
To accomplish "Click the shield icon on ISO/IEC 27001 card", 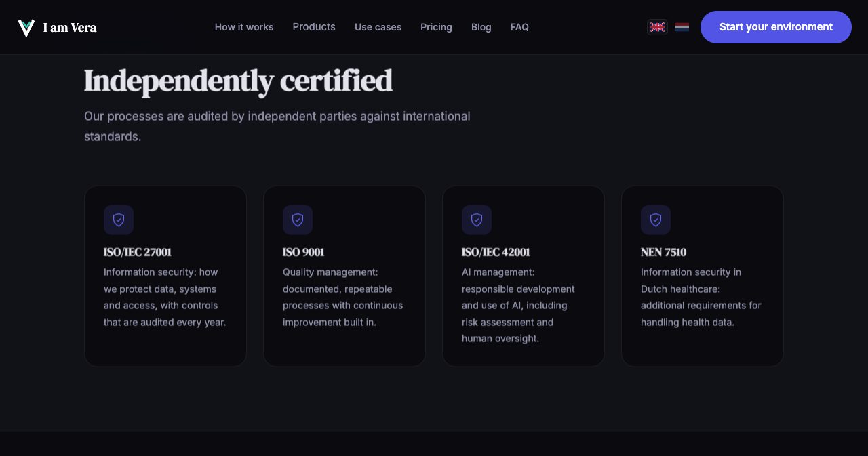I will (x=119, y=220).
